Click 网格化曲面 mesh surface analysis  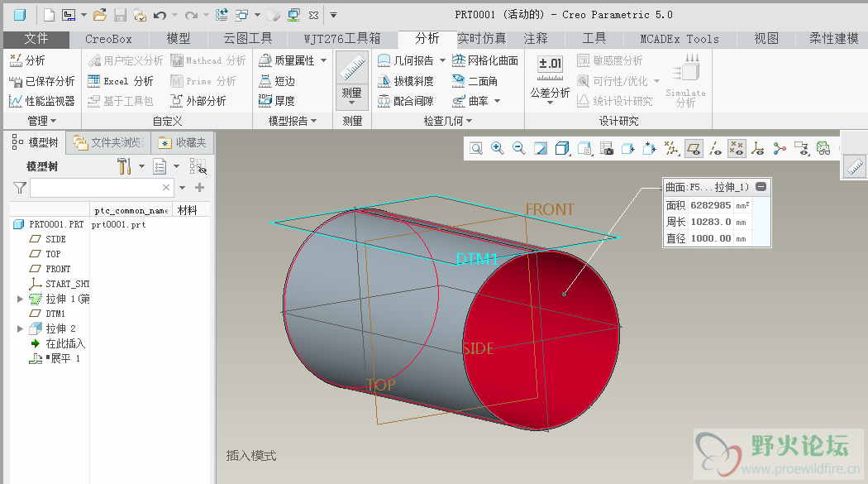pyautogui.click(x=485, y=60)
